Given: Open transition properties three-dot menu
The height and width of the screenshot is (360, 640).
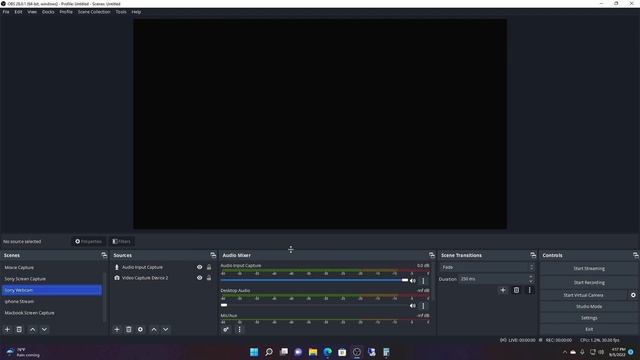Looking at the screenshot, I should [530, 290].
